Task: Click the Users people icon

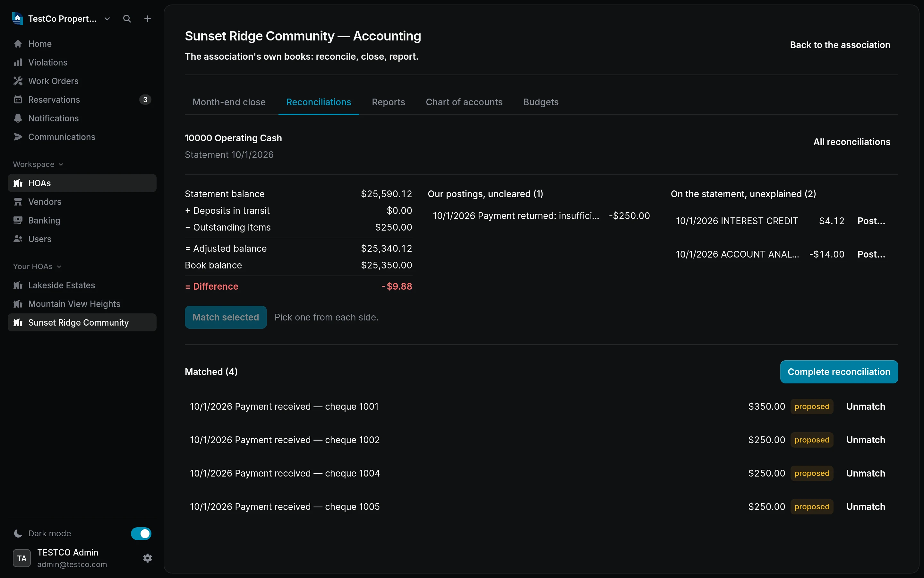Action: (x=18, y=239)
